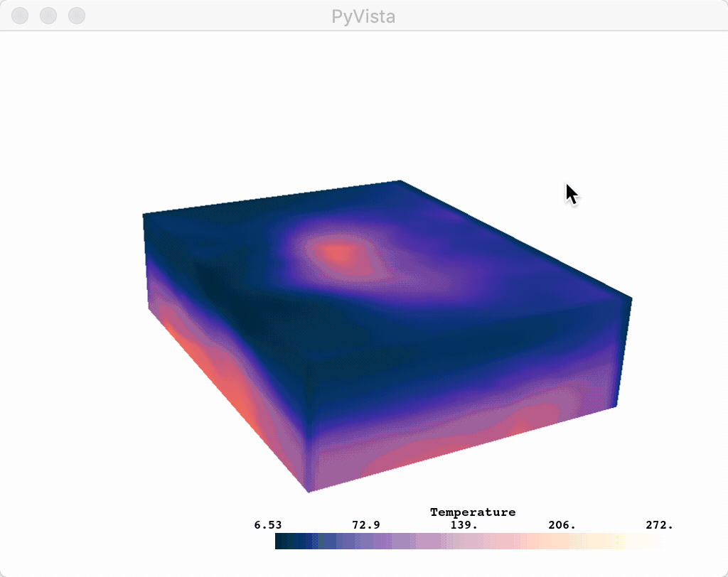Click the 6.53 minimum value label

(x=267, y=524)
